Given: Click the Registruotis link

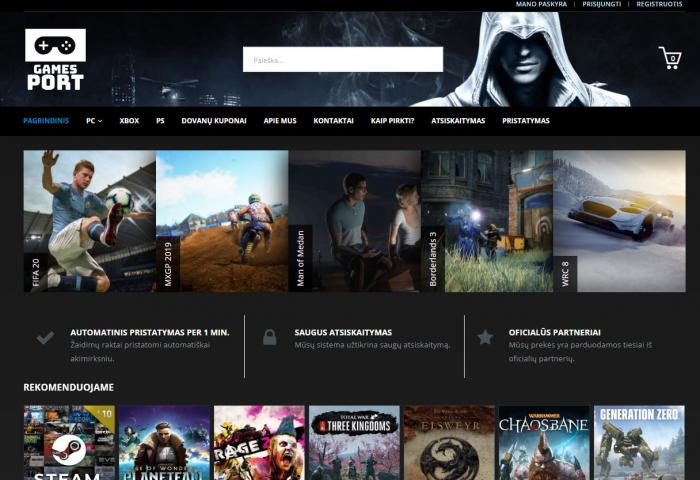Looking at the screenshot, I should coord(659,4).
